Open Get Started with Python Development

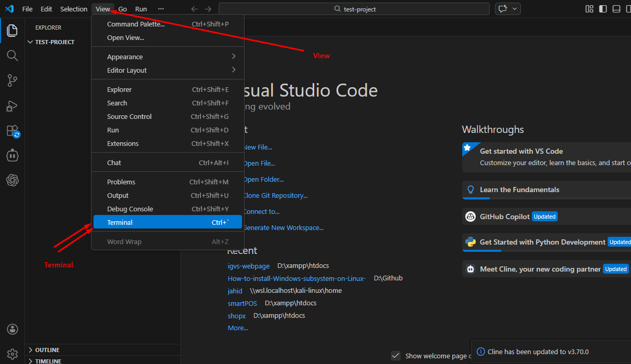(546, 242)
